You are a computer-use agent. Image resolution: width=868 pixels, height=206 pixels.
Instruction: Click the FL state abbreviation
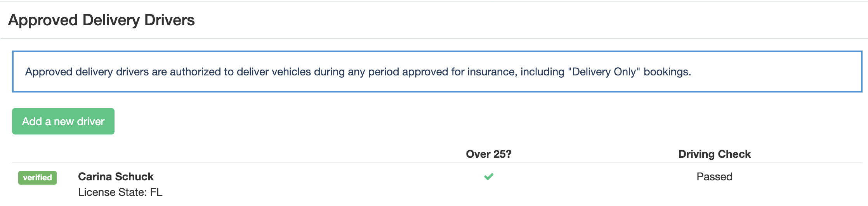click(x=156, y=192)
